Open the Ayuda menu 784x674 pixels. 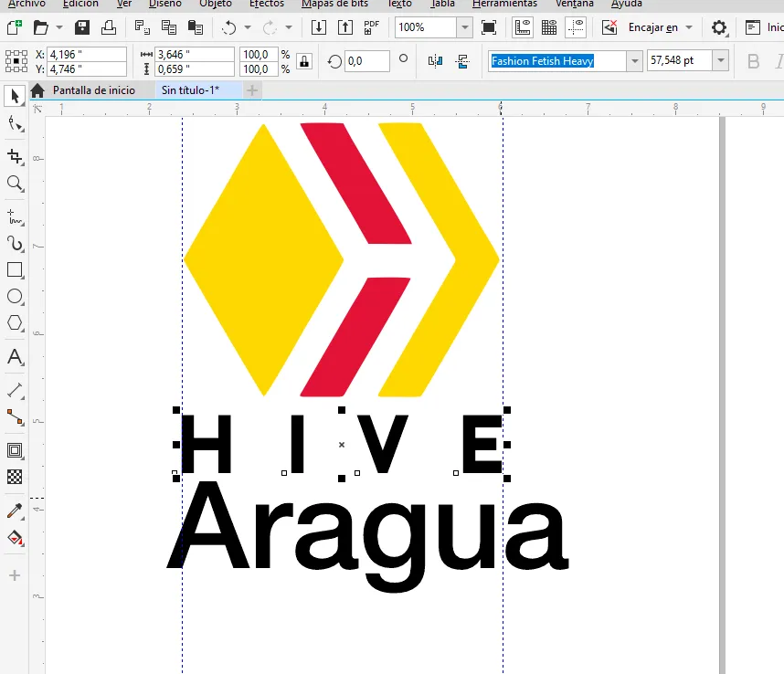(x=627, y=4)
